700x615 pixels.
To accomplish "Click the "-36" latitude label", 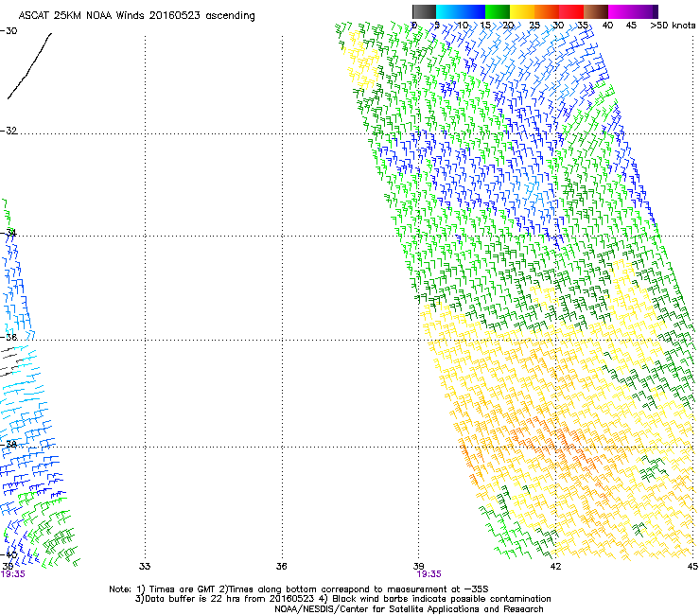I will tap(9, 337).
